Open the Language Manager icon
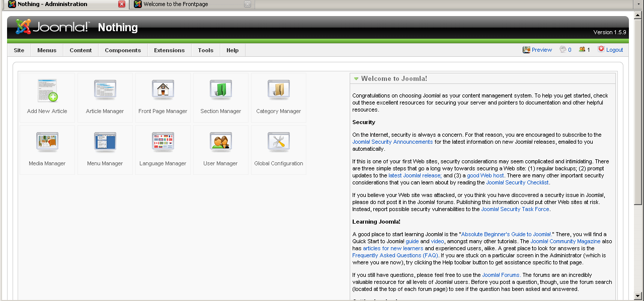 tap(163, 150)
